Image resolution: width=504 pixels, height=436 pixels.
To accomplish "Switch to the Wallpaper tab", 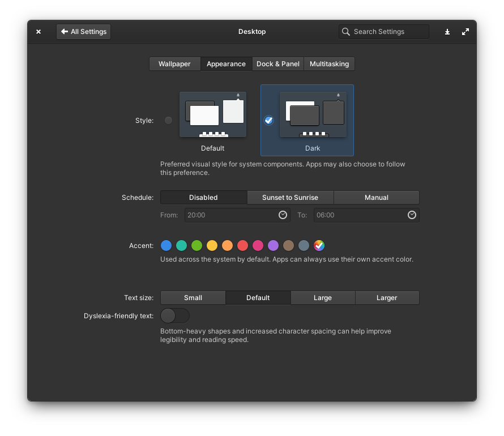I will pos(174,64).
